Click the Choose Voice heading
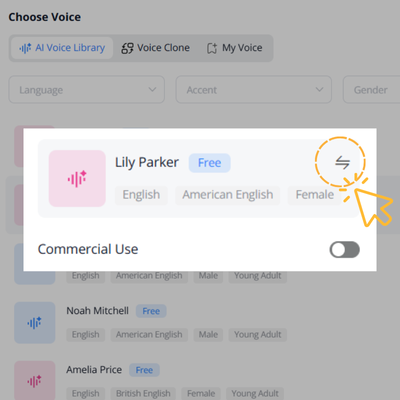The image size is (400, 400). point(45,17)
